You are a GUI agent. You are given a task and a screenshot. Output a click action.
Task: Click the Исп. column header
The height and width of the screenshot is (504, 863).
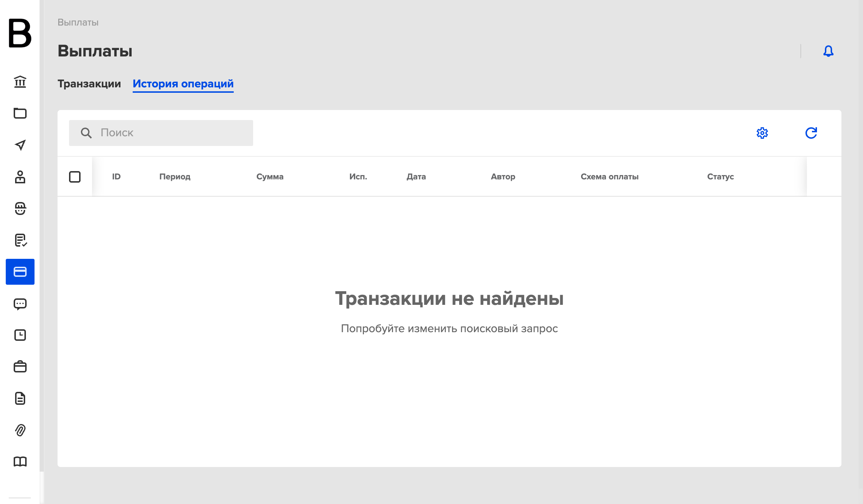pyautogui.click(x=358, y=177)
